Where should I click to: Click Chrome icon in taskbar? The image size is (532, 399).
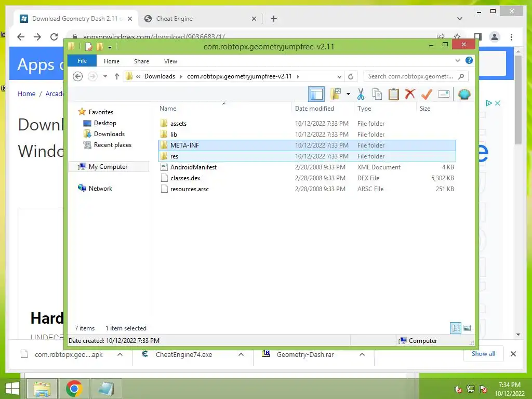(x=74, y=389)
